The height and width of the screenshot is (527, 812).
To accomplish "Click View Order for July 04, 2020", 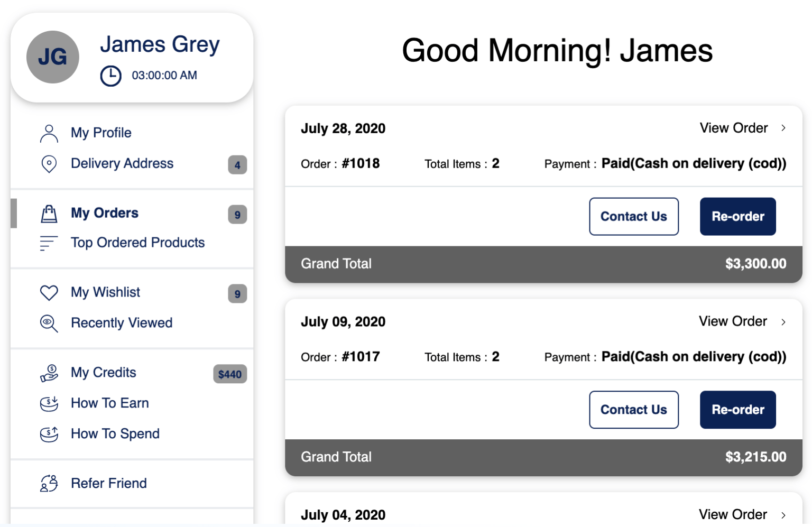I will pos(733,514).
